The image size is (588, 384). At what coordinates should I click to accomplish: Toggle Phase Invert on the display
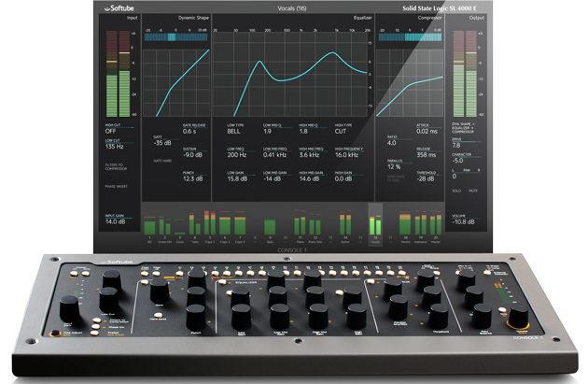(116, 186)
